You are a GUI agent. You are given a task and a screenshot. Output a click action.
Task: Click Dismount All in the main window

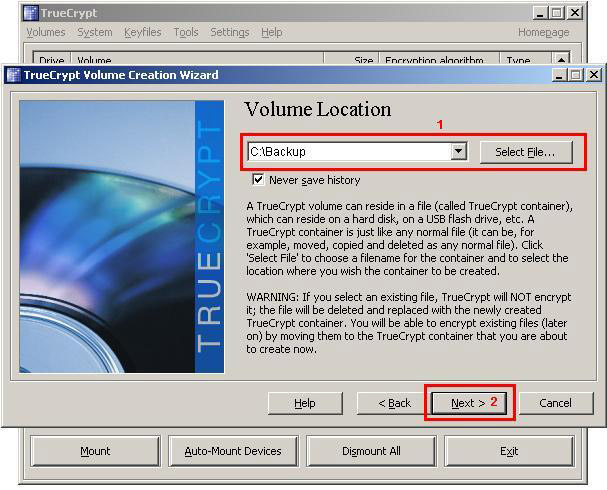tap(371, 451)
